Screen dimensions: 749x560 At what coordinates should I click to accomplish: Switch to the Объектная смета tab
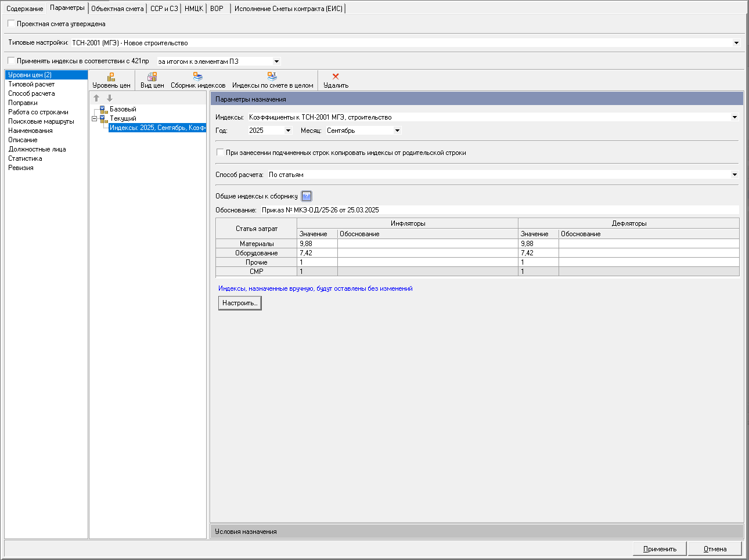117,9
